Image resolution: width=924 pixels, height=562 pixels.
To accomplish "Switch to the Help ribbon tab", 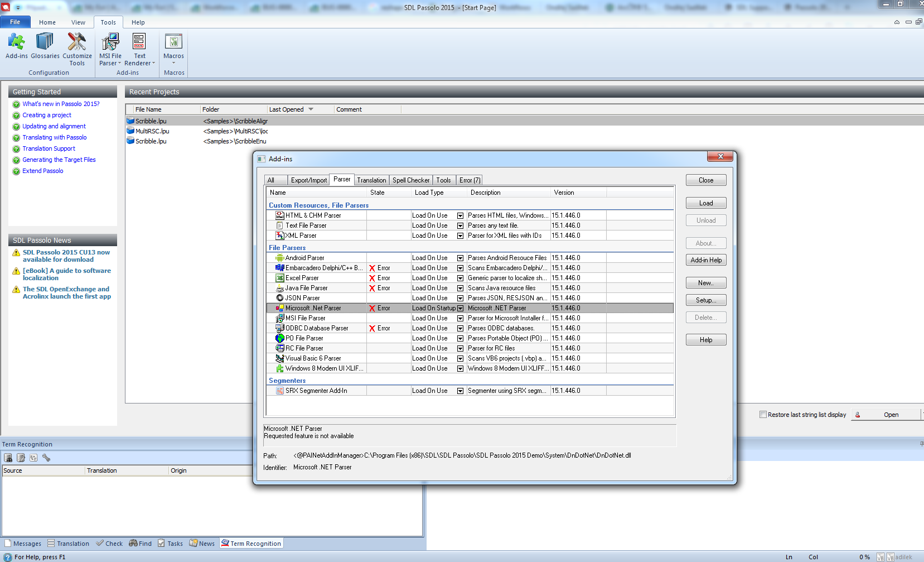I will click(138, 22).
